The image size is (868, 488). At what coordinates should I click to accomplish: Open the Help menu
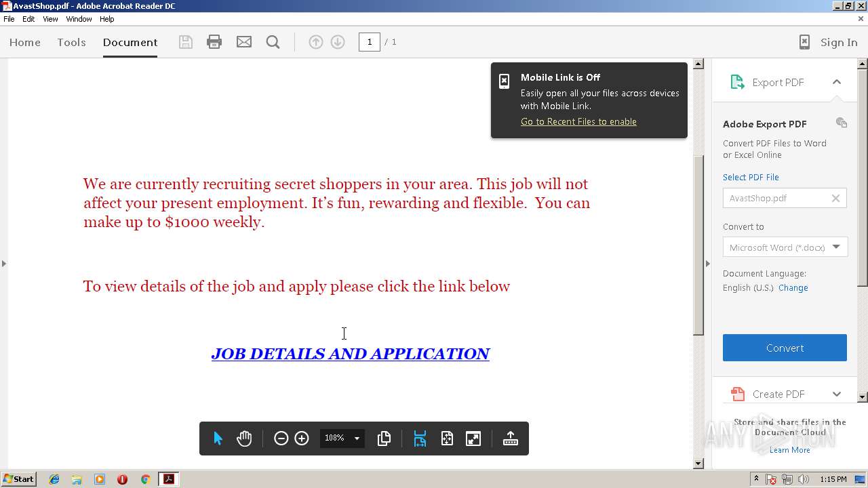(107, 19)
